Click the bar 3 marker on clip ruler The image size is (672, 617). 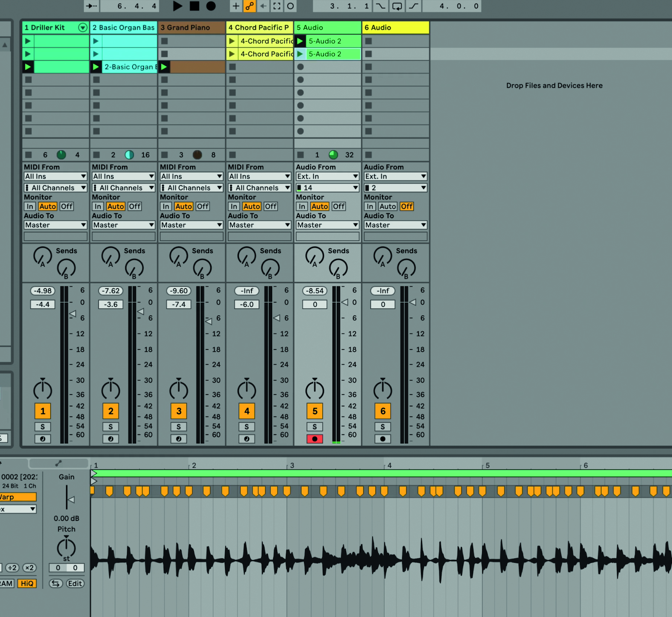pos(291,465)
